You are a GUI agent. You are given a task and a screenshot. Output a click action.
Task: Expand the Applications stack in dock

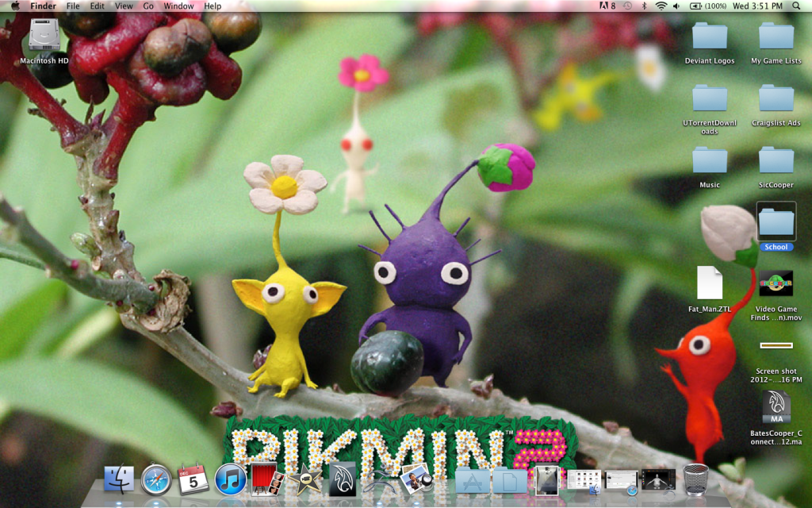[473, 480]
